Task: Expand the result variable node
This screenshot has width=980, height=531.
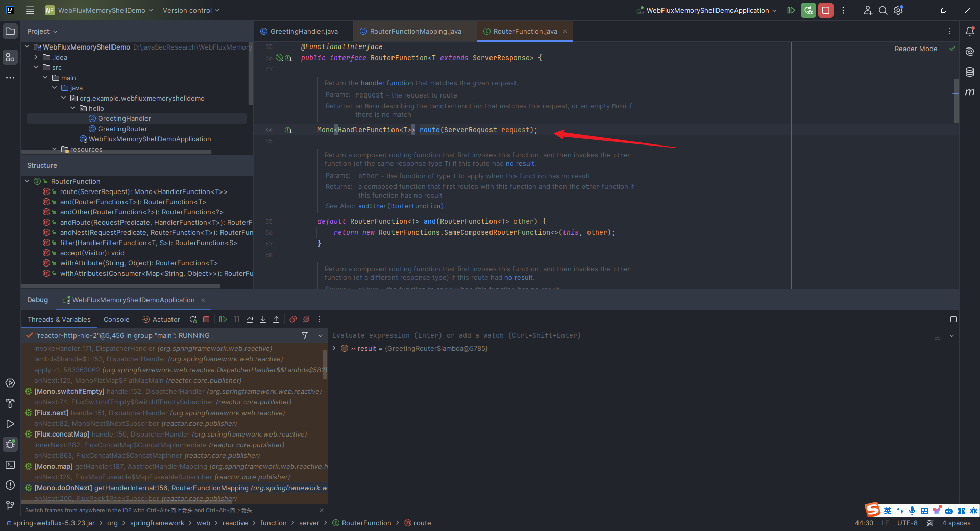Action: coord(334,348)
